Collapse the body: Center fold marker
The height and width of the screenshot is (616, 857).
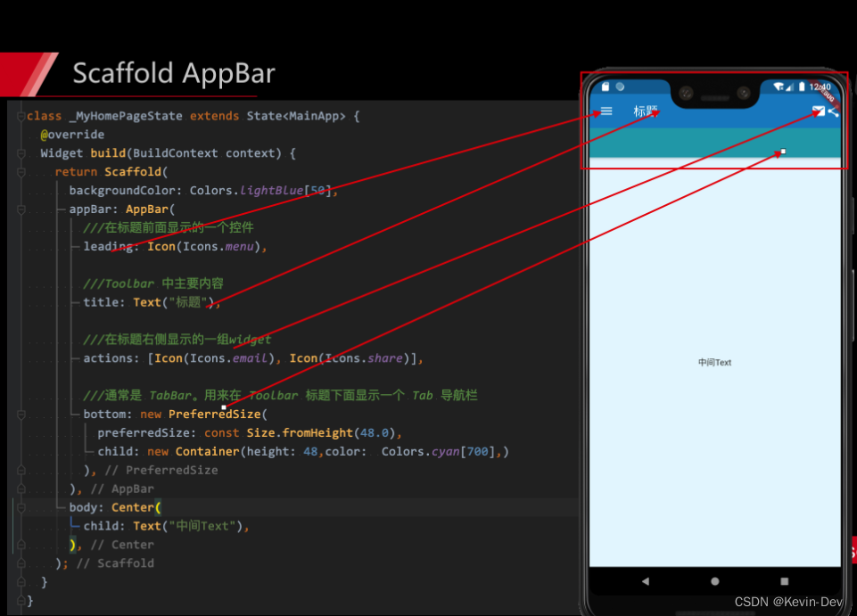point(21,507)
